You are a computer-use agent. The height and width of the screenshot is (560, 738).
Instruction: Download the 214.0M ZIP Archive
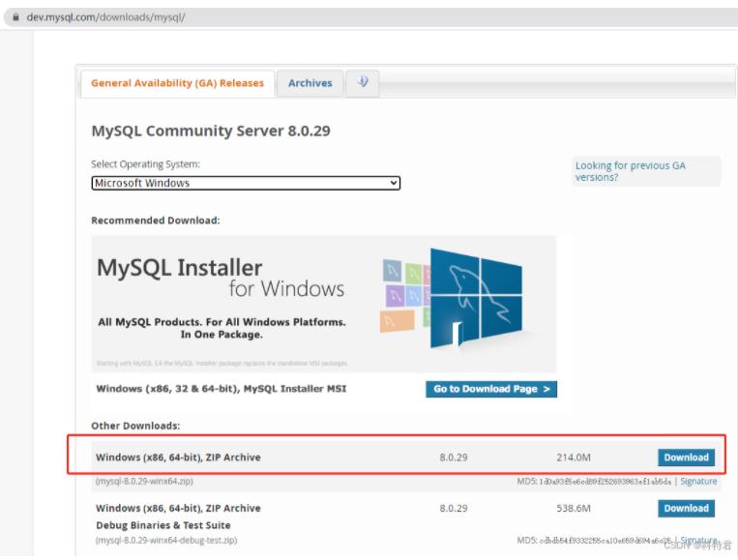pos(686,457)
